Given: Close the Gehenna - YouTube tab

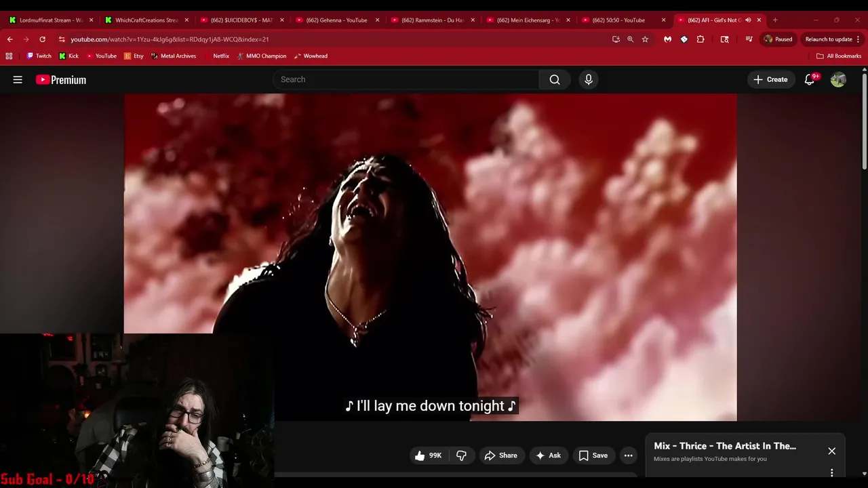Looking at the screenshot, I should tap(377, 20).
